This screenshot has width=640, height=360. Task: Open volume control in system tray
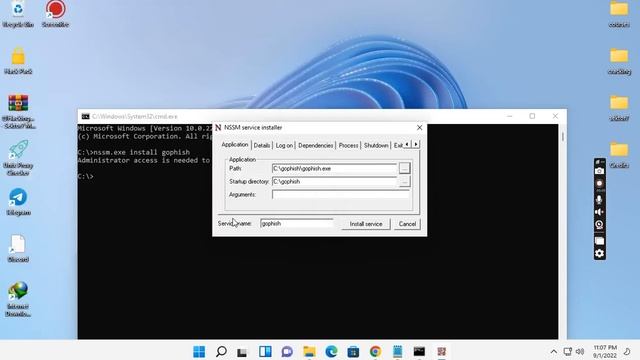[x=580, y=351]
